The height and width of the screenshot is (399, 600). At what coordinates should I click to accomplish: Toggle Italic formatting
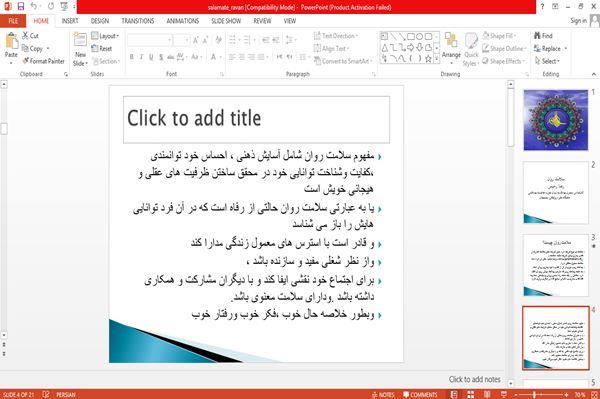(x=141, y=57)
